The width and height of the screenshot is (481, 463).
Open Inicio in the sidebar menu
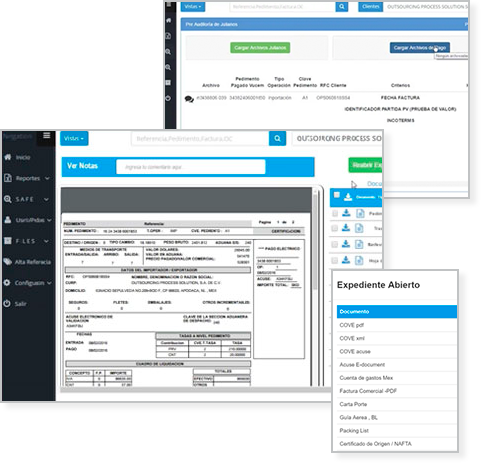23,157
